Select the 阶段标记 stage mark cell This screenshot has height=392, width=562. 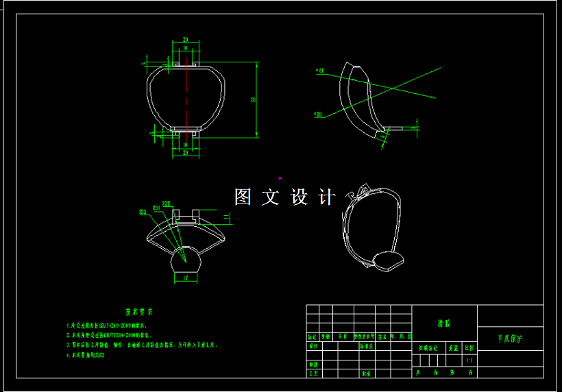[428, 348]
